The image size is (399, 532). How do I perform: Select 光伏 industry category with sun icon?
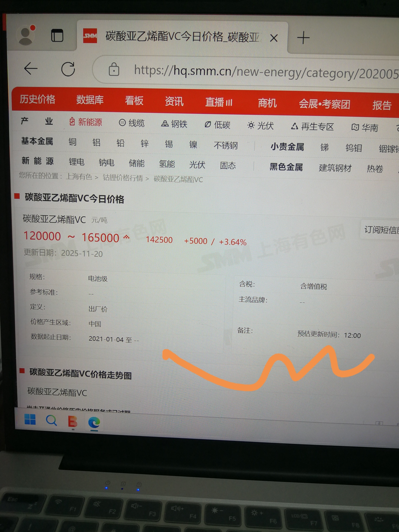coord(260,125)
